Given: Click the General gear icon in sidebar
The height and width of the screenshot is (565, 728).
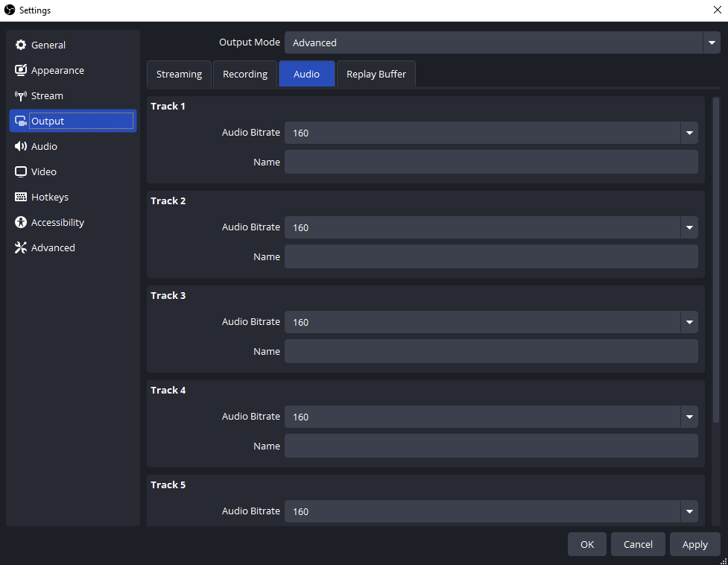Looking at the screenshot, I should (x=21, y=45).
